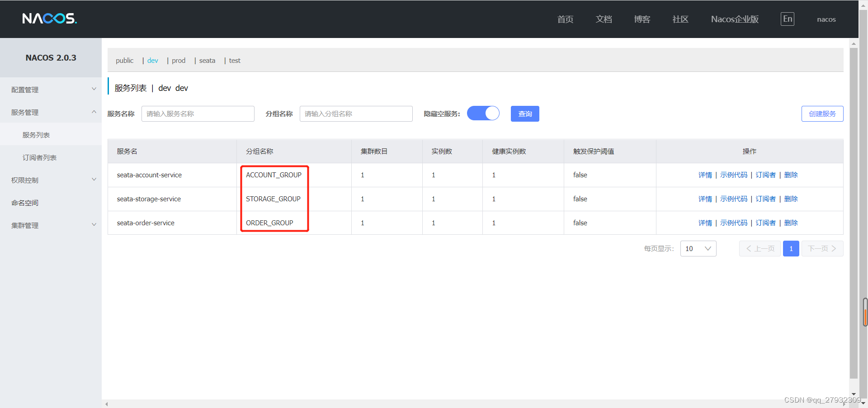Viewport: 868px width, 408px height.
Task: Switch to the seata namespace tab
Action: pos(207,60)
